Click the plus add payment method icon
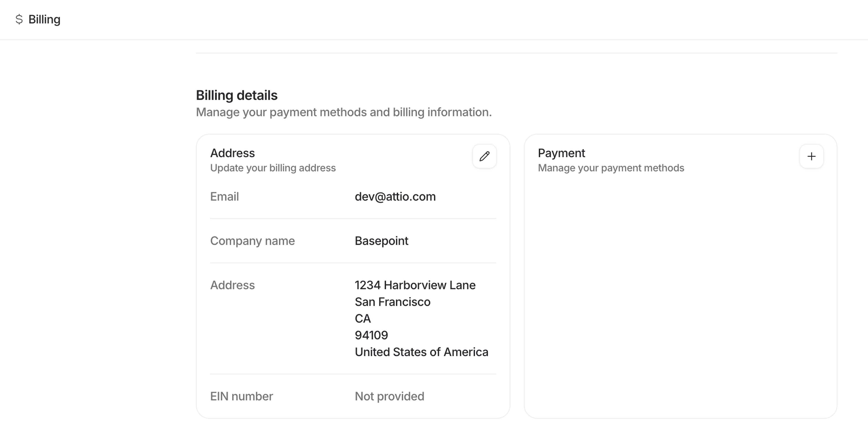 click(811, 156)
